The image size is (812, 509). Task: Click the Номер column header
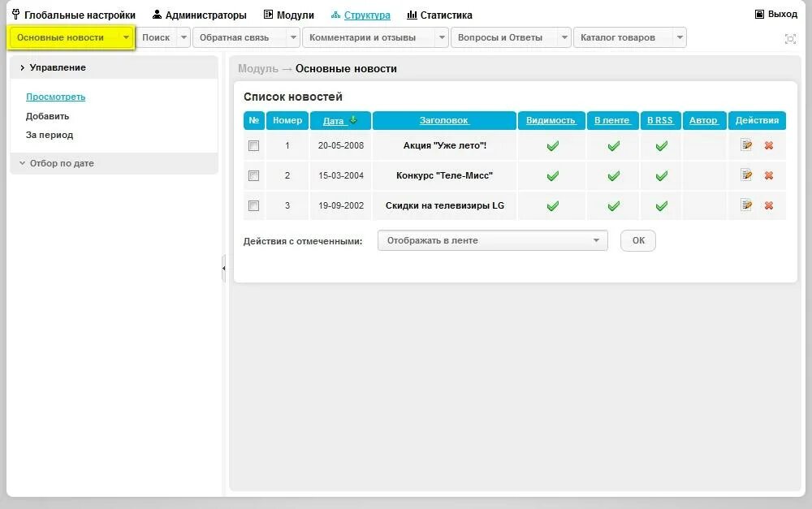click(287, 120)
